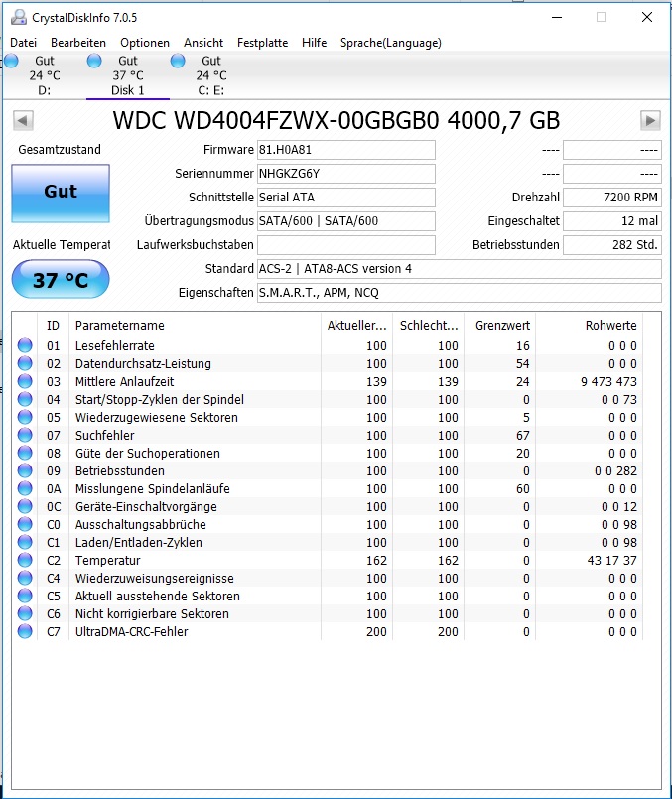Click status orb in row 09 Betriebsstunden
Image resolution: width=672 pixels, height=799 pixels.
[x=25, y=470]
